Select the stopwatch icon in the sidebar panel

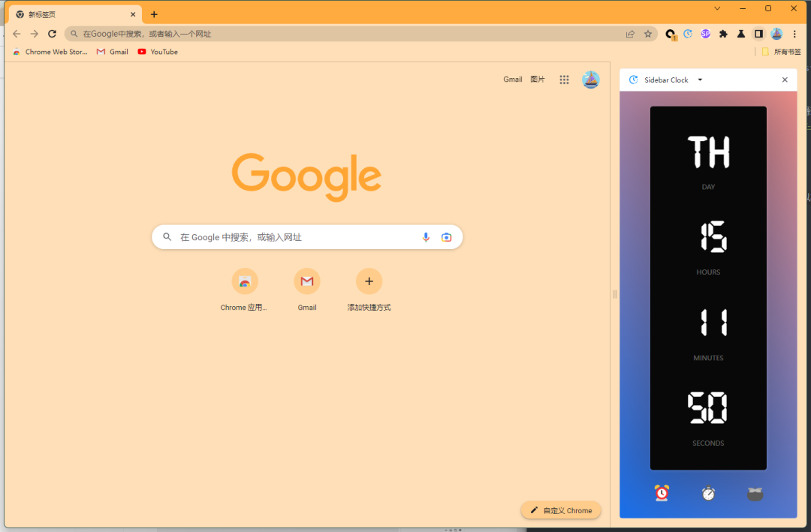tap(708, 493)
